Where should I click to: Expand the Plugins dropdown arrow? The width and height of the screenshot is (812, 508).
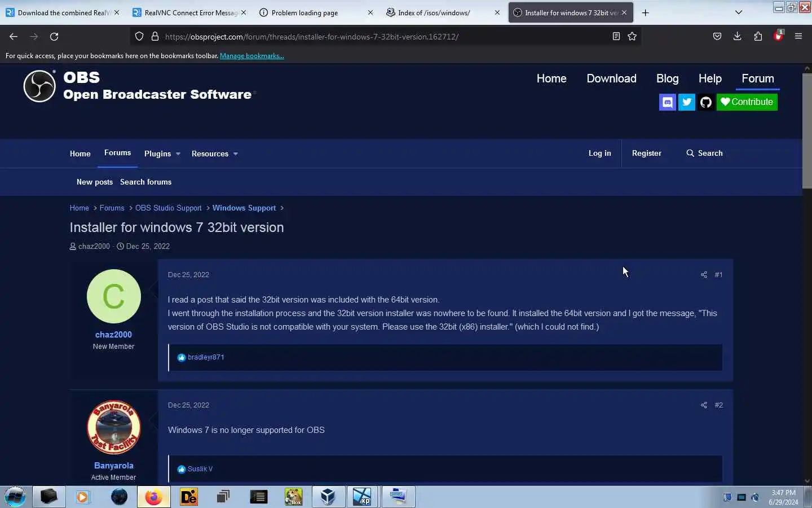pyautogui.click(x=178, y=154)
